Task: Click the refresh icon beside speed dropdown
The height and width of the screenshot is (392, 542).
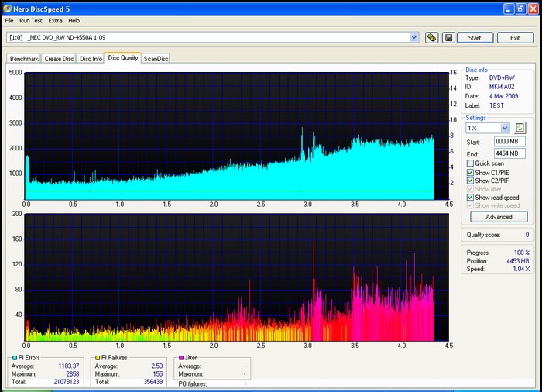Action: click(x=520, y=128)
